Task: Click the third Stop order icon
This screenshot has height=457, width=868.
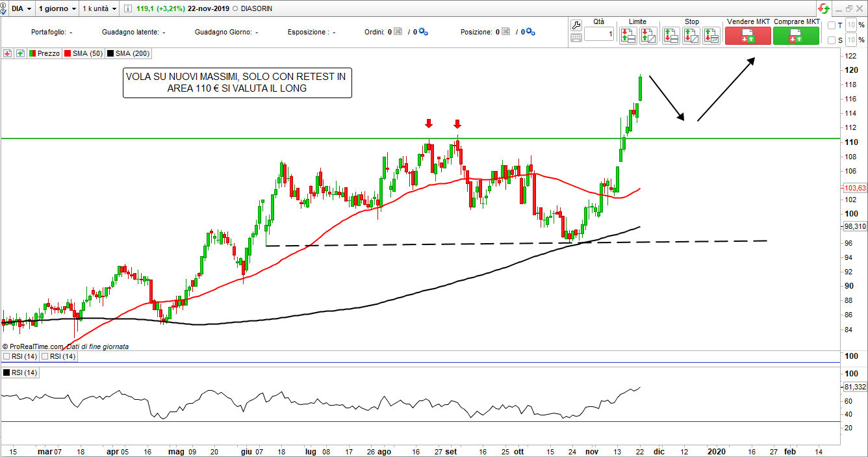Action: coord(712,35)
